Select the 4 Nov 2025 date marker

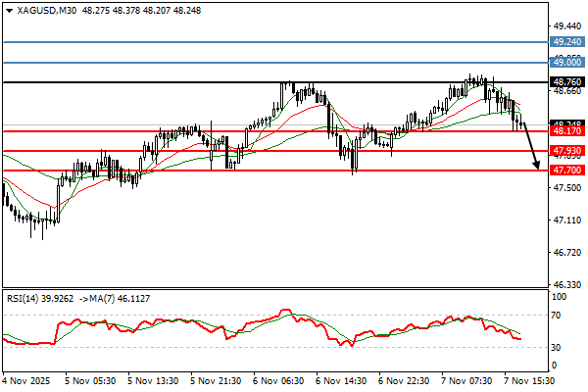(x=28, y=379)
